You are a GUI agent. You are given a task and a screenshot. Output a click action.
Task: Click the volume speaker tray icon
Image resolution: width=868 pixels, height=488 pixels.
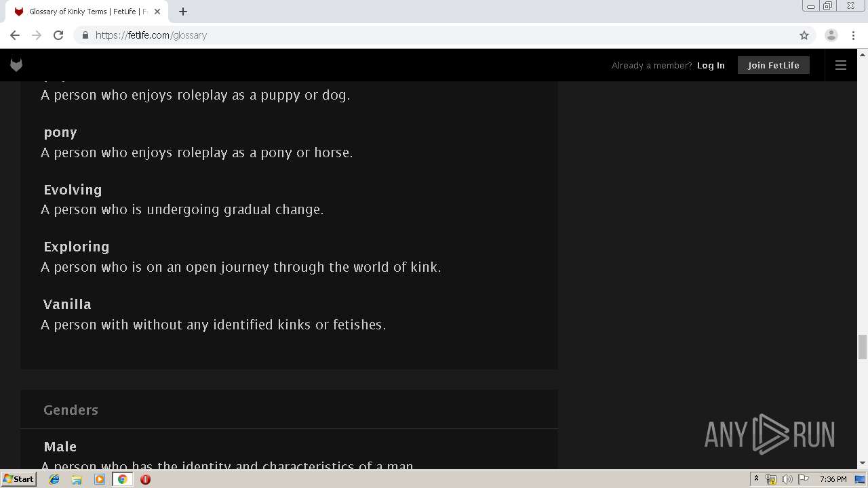[x=787, y=479]
